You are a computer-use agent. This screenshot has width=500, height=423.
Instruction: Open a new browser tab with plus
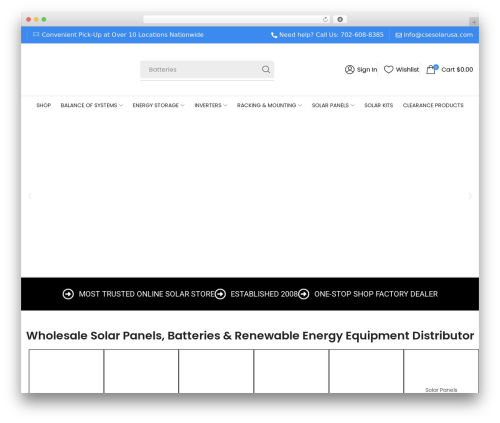tap(474, 22)
